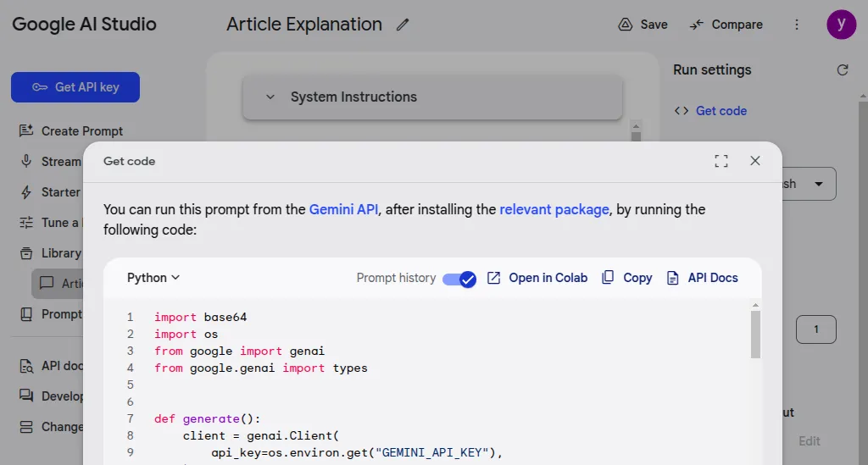Viewport: 868px width, 465px height.
Task: Click code line 'def generate():'
Action: 207,418
